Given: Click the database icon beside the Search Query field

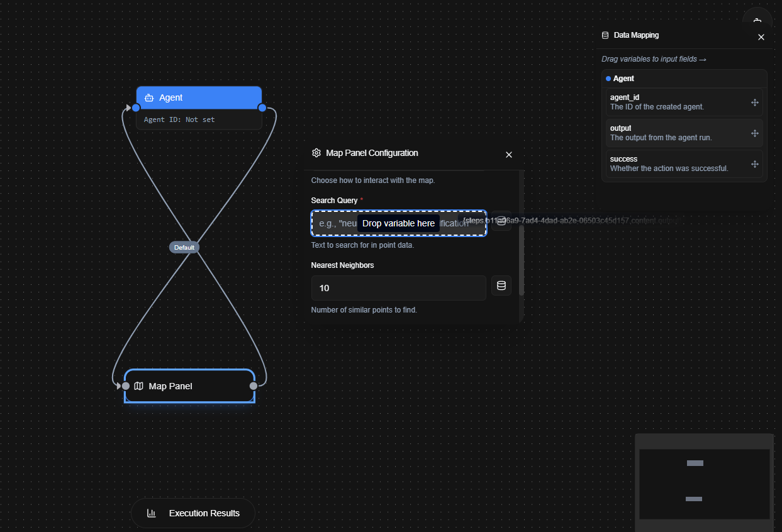Looking at the screenshot, I should pyautogui.click(x=501, y=220).
